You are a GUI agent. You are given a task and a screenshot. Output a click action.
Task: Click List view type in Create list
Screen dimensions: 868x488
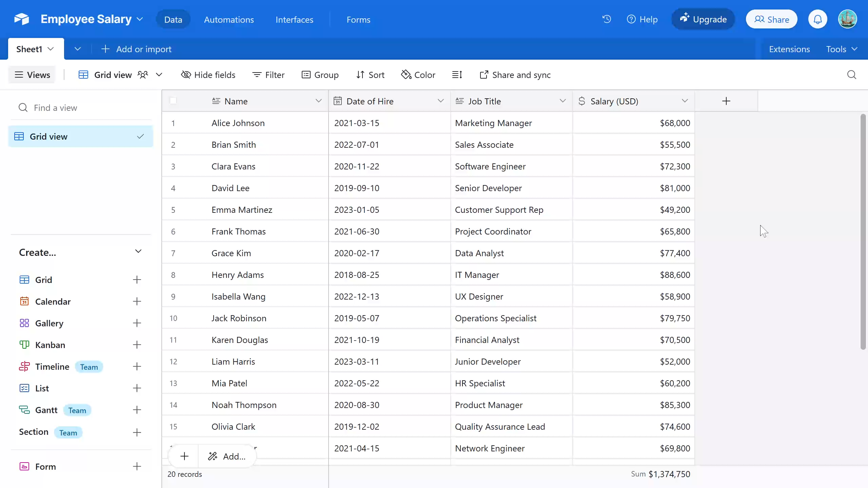(x=42, y=388)
